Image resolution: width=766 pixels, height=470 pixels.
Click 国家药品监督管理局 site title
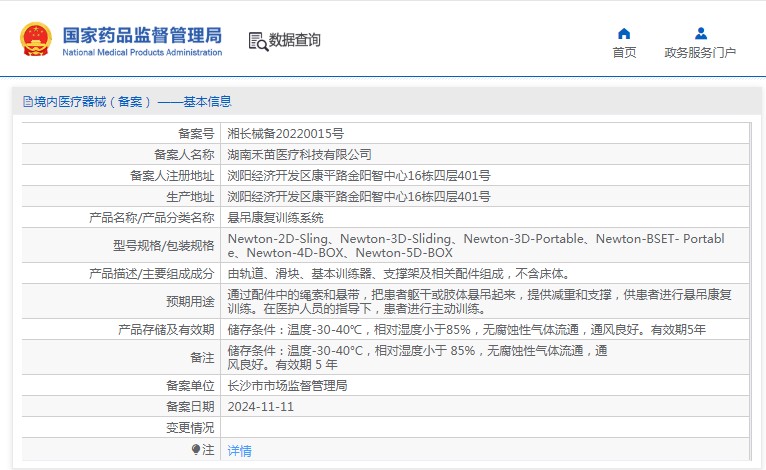pyautogui.click(x=142, y=35)
